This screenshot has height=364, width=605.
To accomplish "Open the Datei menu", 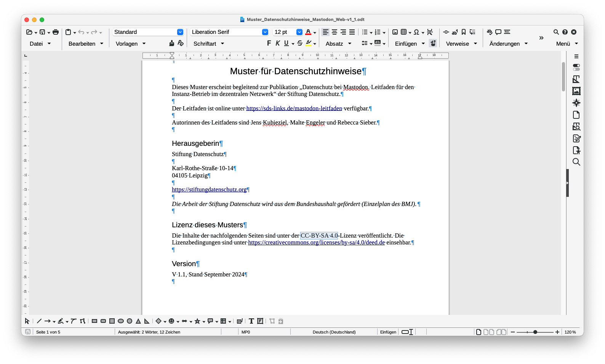I will pyautogui.click(x=40, y=44).
